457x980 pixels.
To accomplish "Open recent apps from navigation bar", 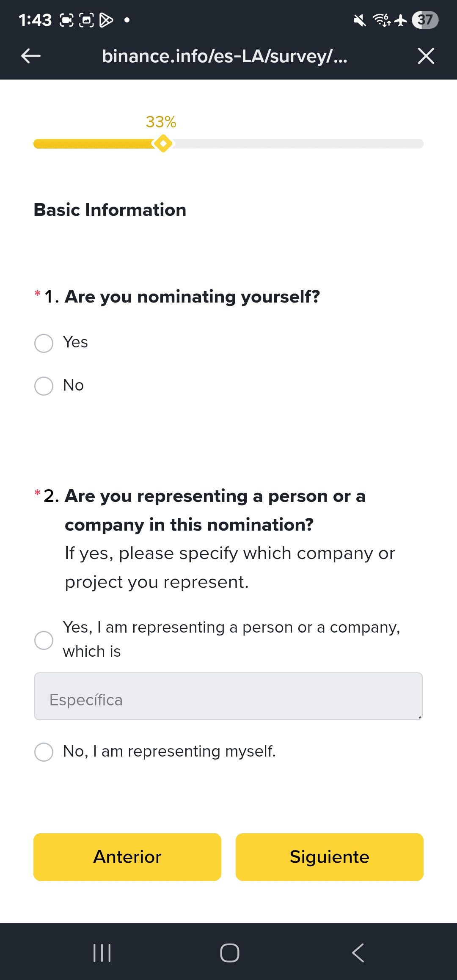I will click(x=102, y=952).
